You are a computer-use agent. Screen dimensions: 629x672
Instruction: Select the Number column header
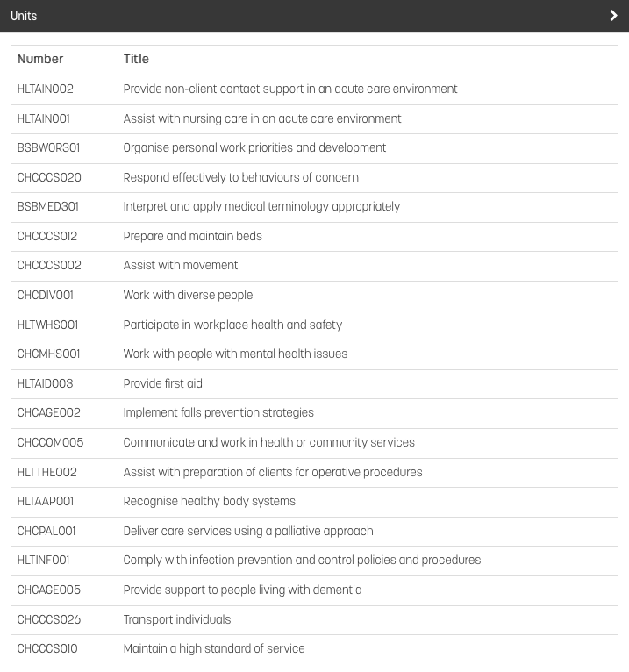click(40, 59)
